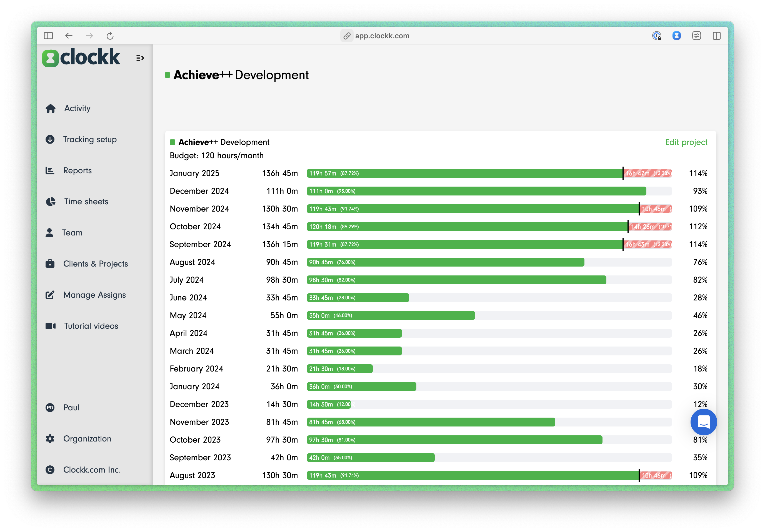Click the 18% value for February 2024
This screenshot has width=765, height=532.
click(700, 369)
